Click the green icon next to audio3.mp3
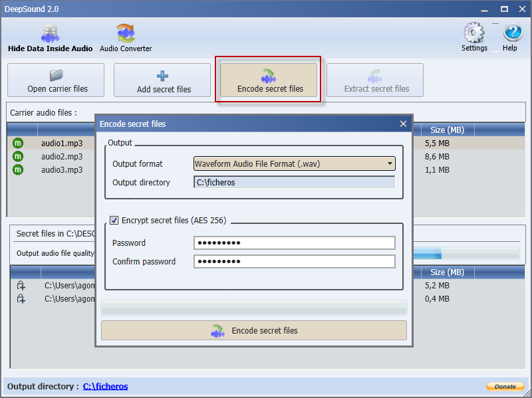The width and height of the screenshot is (532, 398). coord(18,169)
